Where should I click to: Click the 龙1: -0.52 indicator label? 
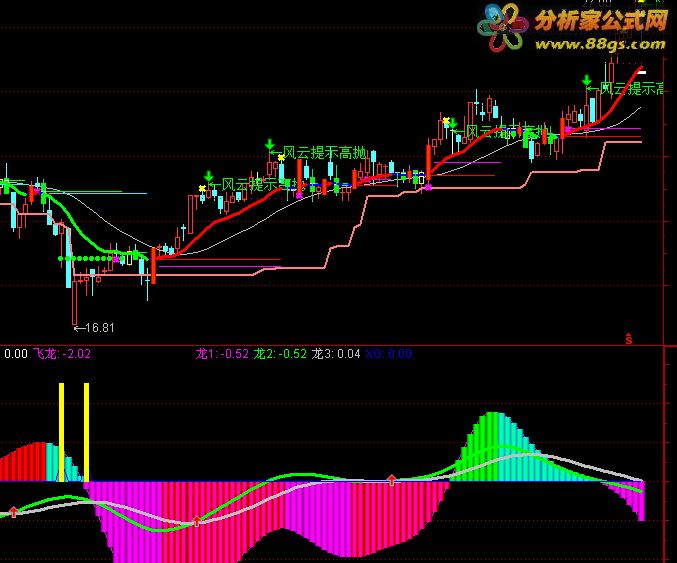[222, 354]
